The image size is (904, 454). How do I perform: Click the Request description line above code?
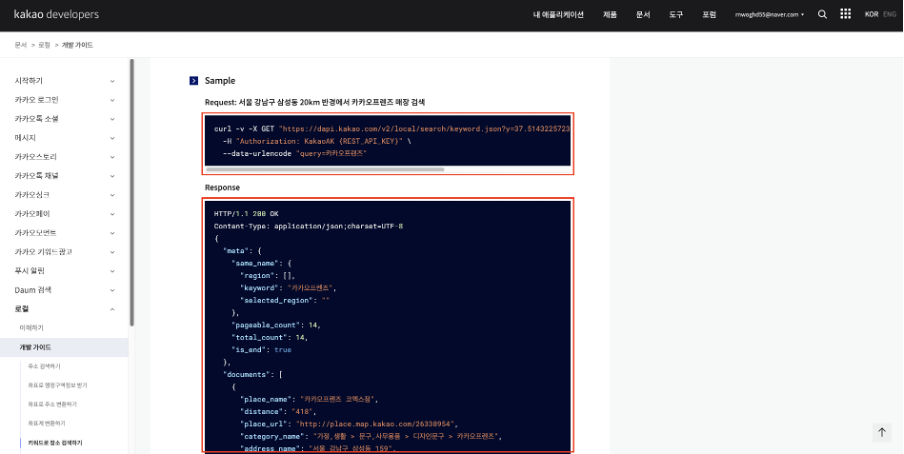(x=315, y=102)
